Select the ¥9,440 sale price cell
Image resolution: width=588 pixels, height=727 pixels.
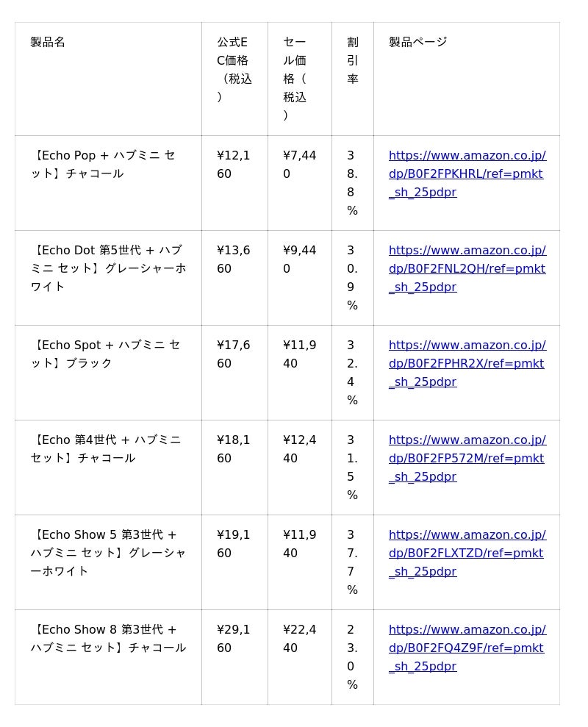coord(299,259)
